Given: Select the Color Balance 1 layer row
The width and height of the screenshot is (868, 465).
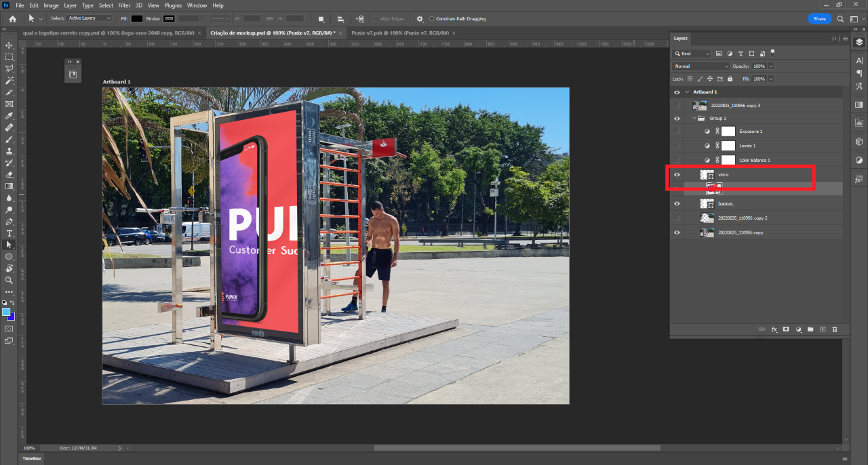Looking at the screenshot, I should click(756, 160).
